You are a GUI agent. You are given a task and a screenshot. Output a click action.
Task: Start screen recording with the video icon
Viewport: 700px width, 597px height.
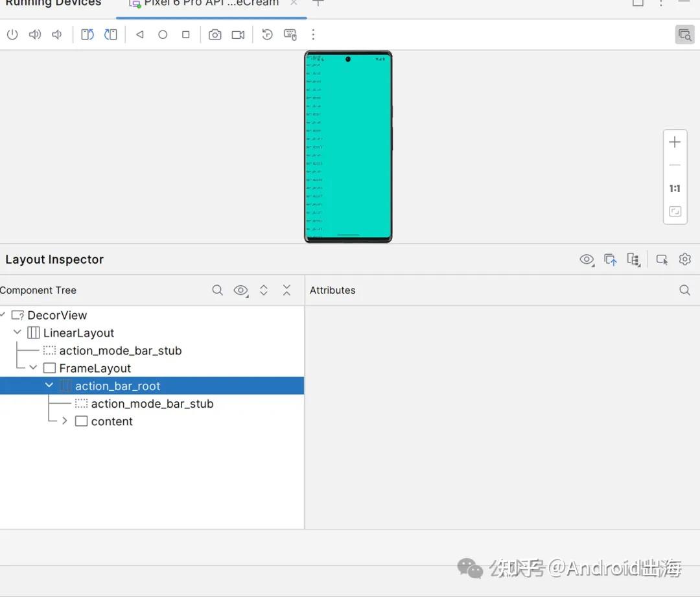tap(238, 35)
